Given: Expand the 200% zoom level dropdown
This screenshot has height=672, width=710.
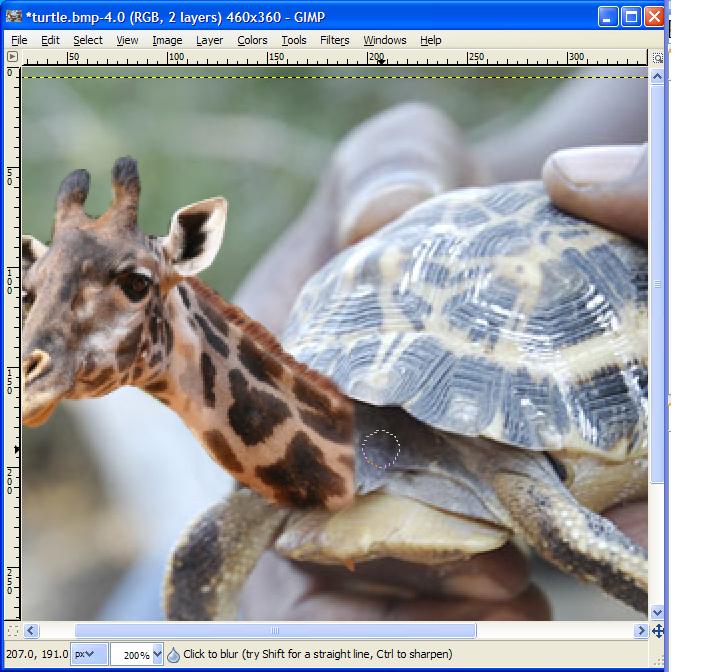Looking at the screenshot, I should coord(156,655).
